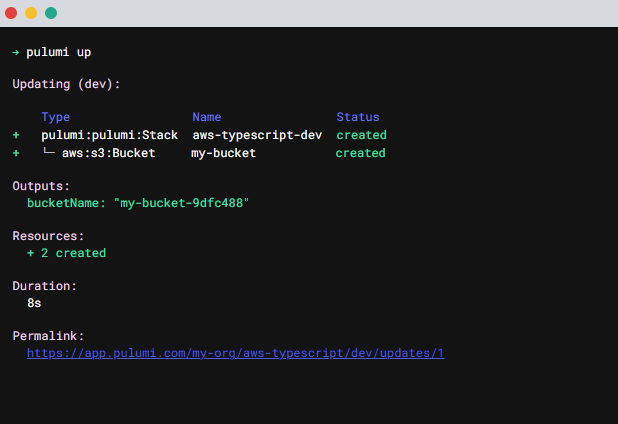The image size is (618, 424).
Task: Click the red close window button
Action: (x=11, y=13)
